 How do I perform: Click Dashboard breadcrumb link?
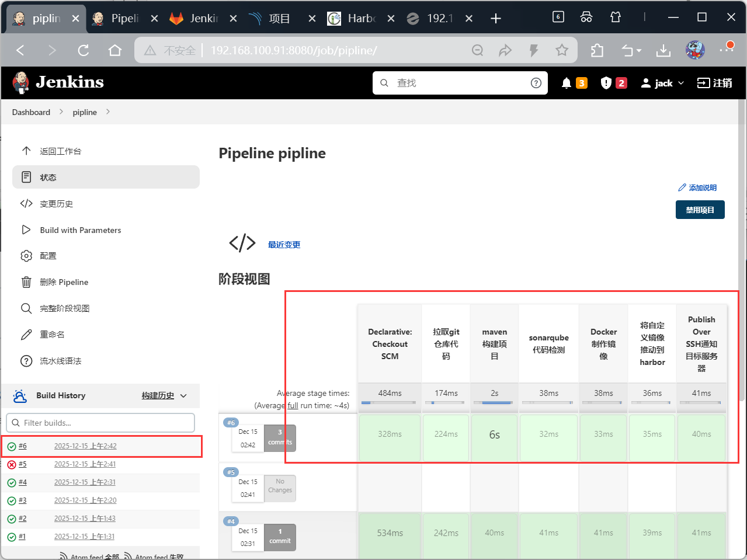click(31, 112)
